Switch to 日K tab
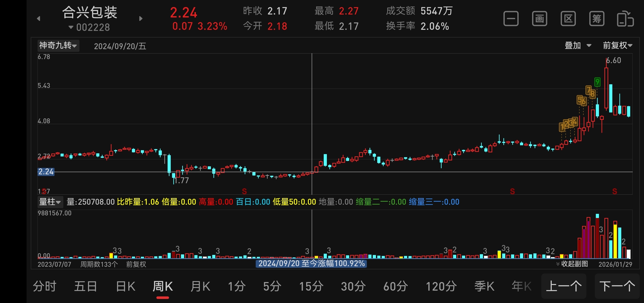Viewport: 644px width, 303px height. click(126, 286)
